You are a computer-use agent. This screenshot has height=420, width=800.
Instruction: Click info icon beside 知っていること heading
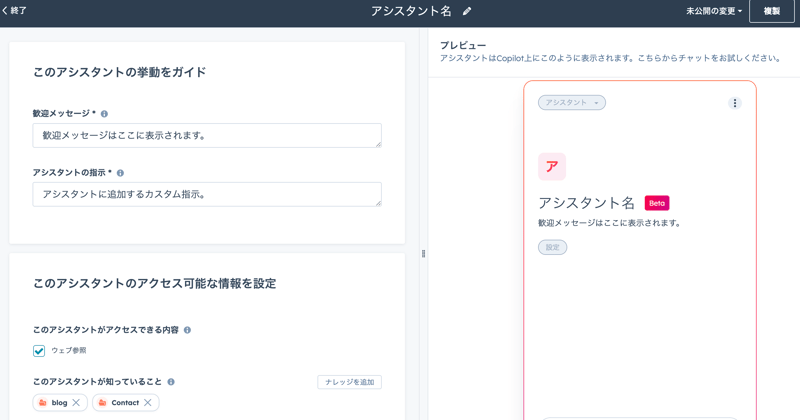[x=171, y=382]
